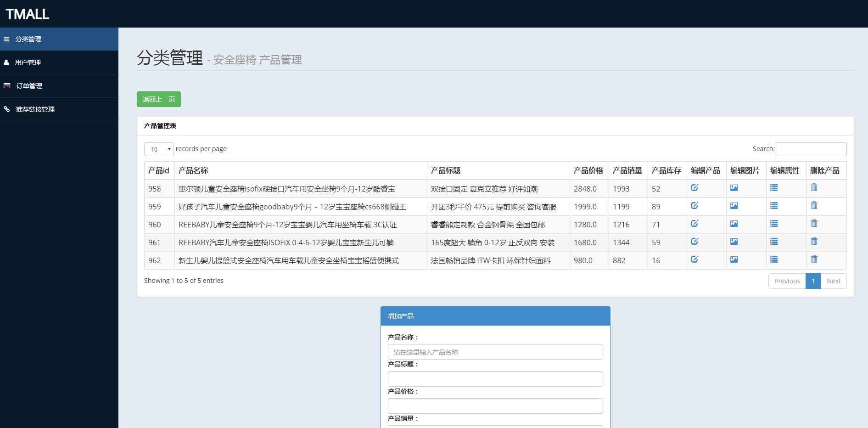Click the user icon beside 用户管理
The width and height of the screenshot is (868, 428).
6,62
